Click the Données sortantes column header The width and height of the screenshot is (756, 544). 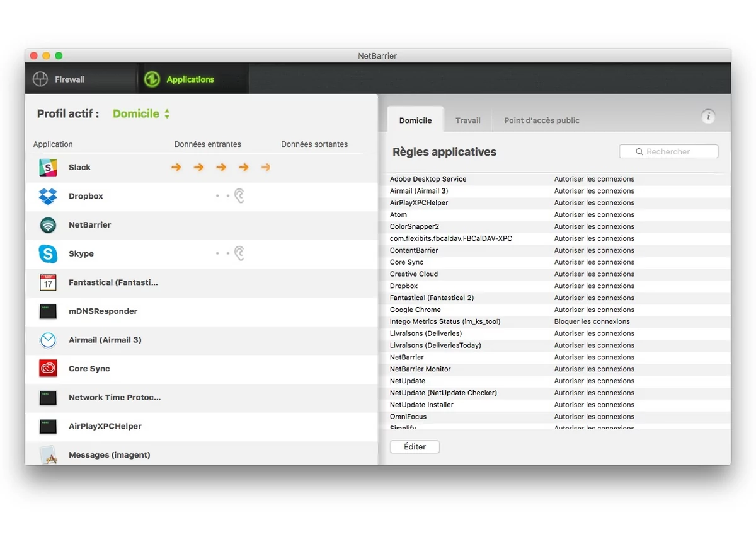pos(314,144)
